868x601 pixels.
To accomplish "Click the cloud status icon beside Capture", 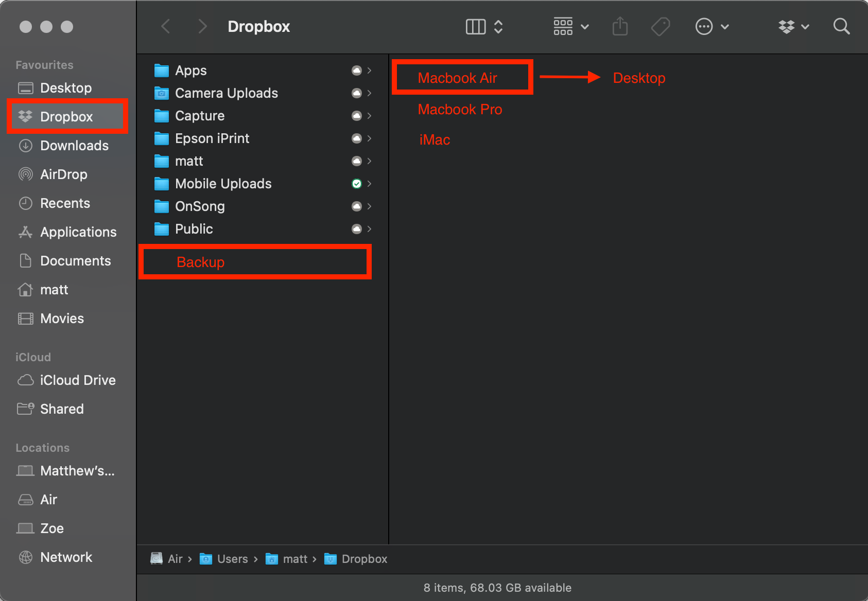I will pos(356,116).
